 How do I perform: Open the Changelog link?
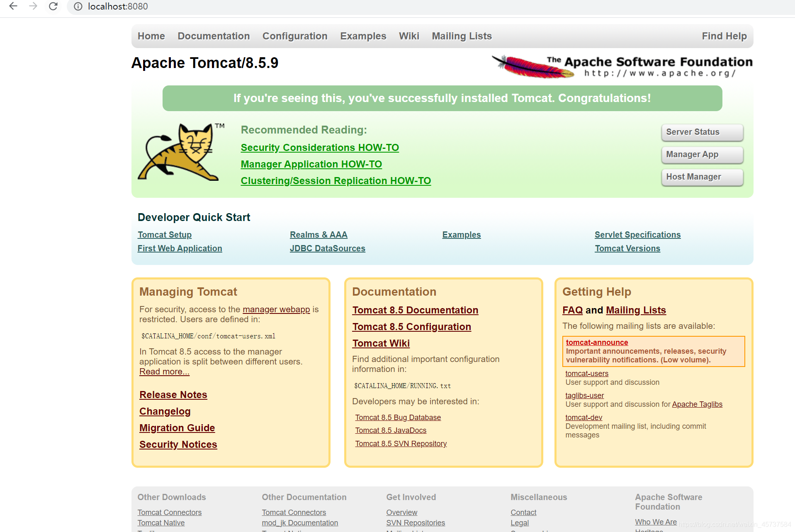tap(165, 411)
